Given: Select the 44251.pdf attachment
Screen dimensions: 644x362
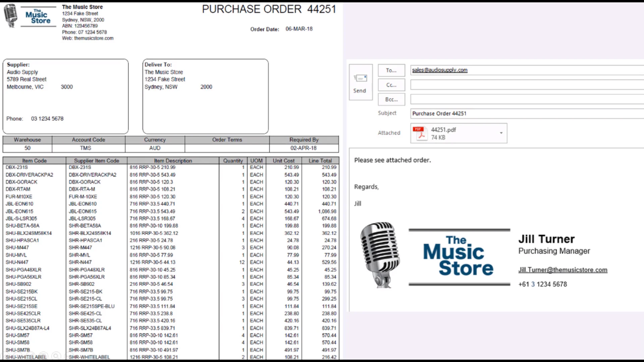Looking at the screenshot, I should 443,130.
